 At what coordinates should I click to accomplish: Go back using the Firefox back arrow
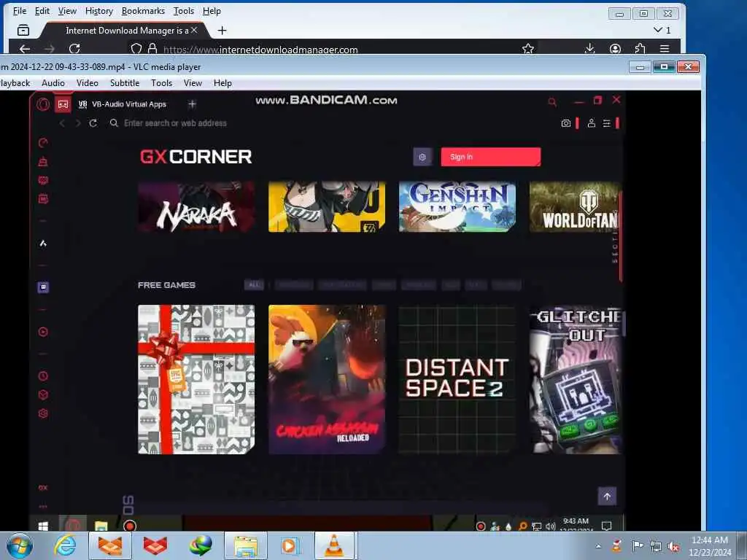(25, 49)
